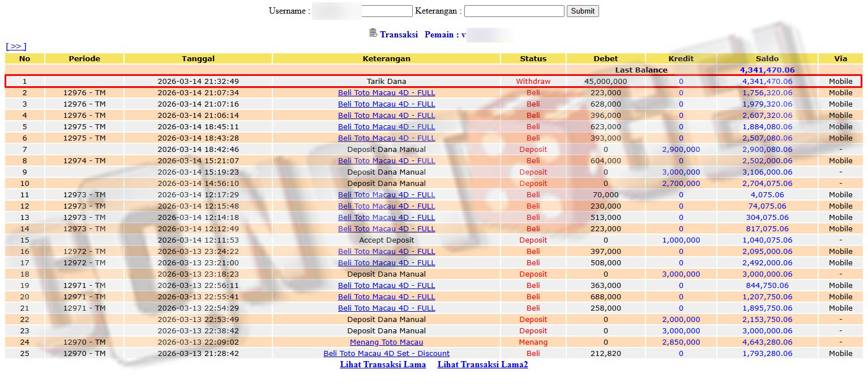This screenshot has width=868, height=390.
Task: Open Beli Toto Macau 4D link in row 17
Action: coord(386,263)
